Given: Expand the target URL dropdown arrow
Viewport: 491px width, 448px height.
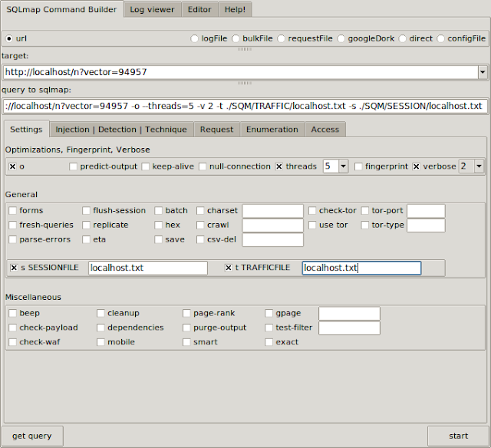Looking at the screenshot, I should point(483,72).
